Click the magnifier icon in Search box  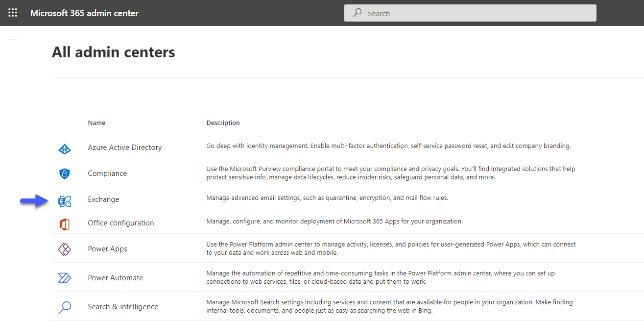358,13
